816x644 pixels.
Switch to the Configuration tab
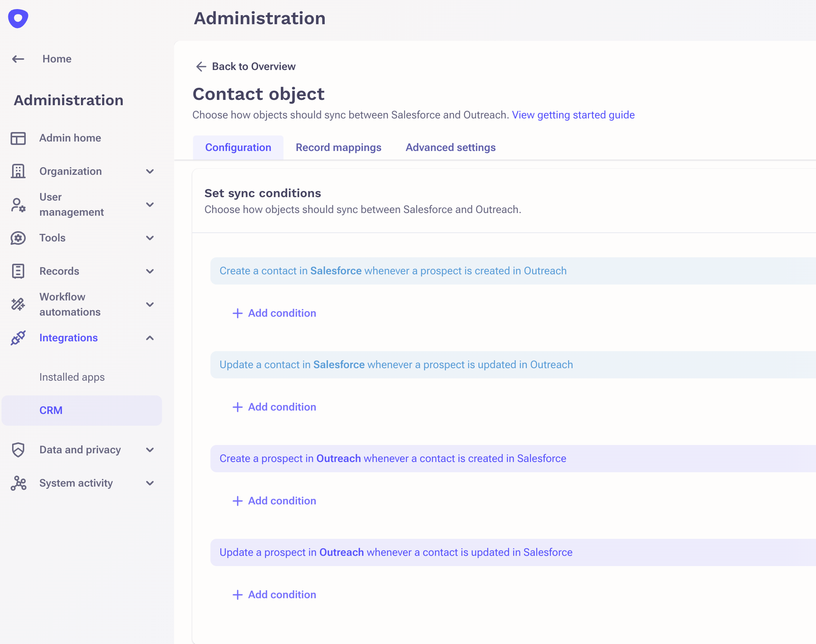point(238,148)
